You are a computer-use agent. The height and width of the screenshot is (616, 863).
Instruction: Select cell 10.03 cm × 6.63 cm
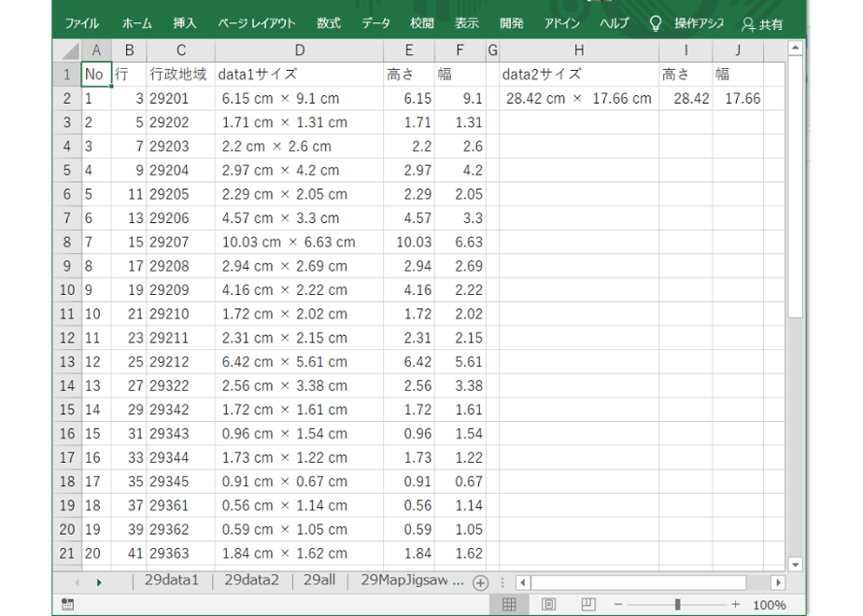(x=300, y=242)
